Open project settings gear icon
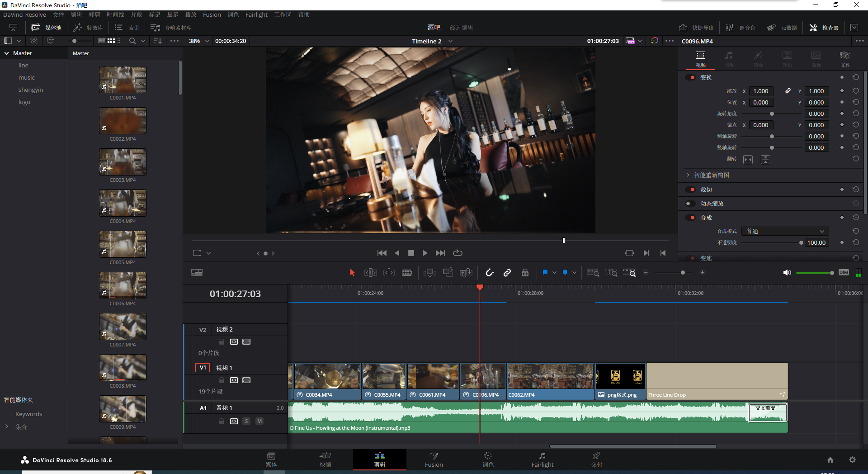The width and height of the screenshot is (868, 474). pyautogui.click(x=852, y=460)
